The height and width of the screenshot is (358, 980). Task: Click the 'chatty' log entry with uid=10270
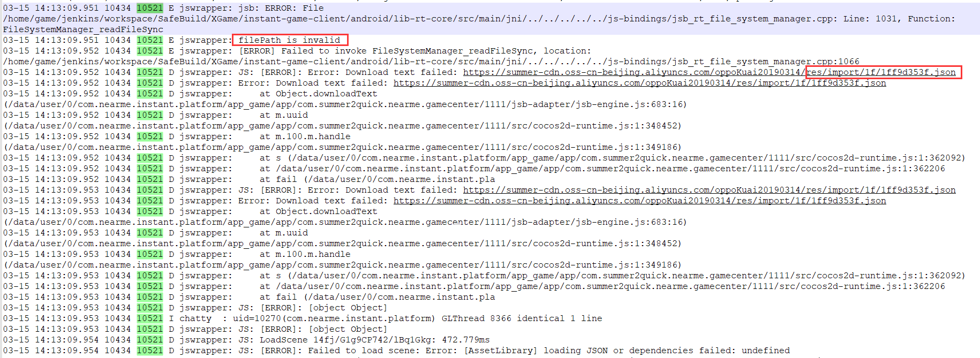point(303,318)
